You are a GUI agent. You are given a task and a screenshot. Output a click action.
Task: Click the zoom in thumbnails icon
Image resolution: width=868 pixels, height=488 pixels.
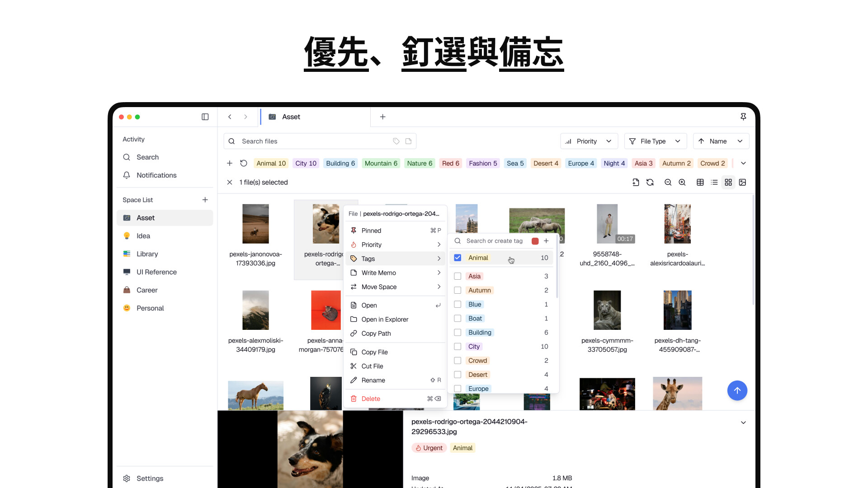click(682, 183)
